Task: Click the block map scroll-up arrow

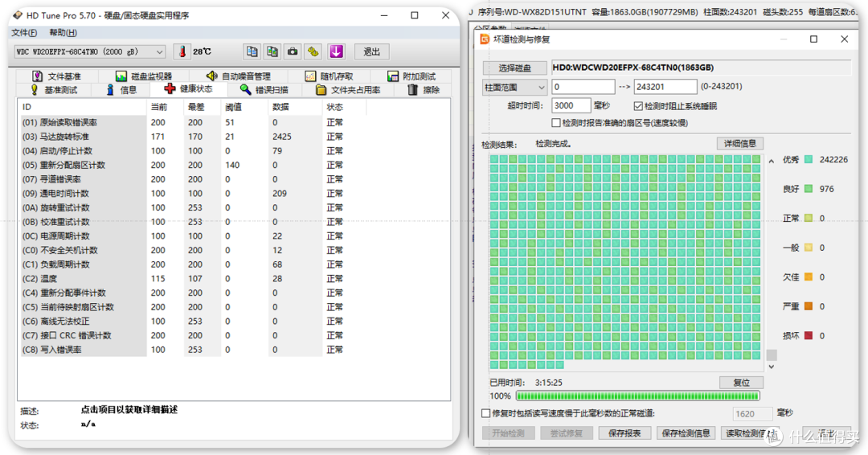Action: click(771, 161)
